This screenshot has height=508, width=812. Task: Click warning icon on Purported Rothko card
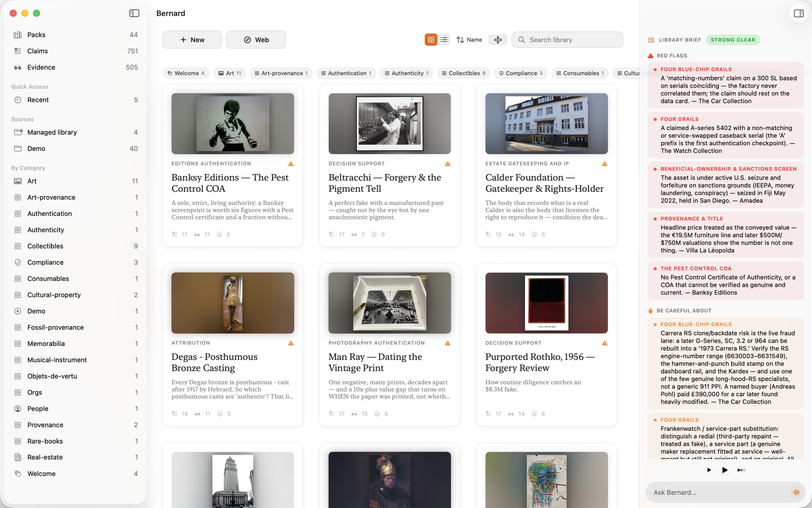(x=605, y=343)
